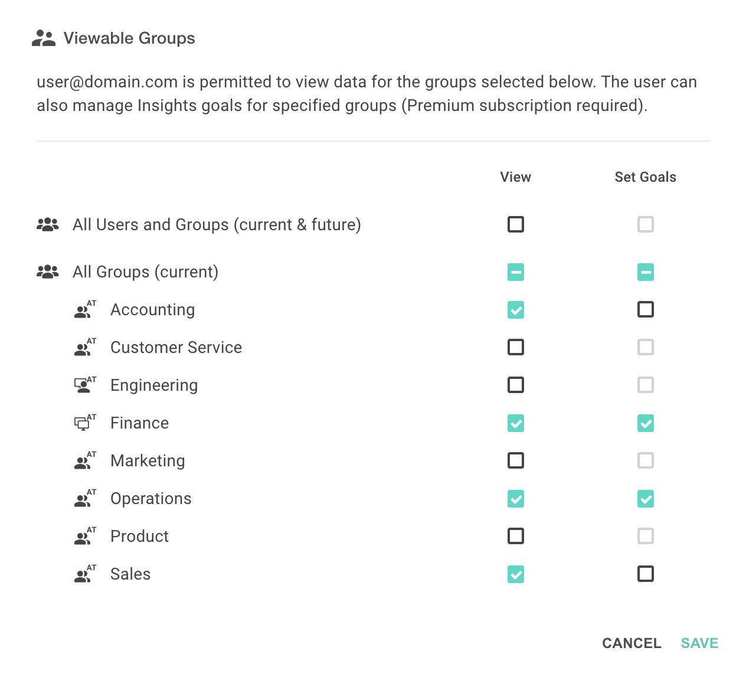Screen dimensions: 746x700
Task: Uncheck Set Goals for Finance
Action: 646,423
